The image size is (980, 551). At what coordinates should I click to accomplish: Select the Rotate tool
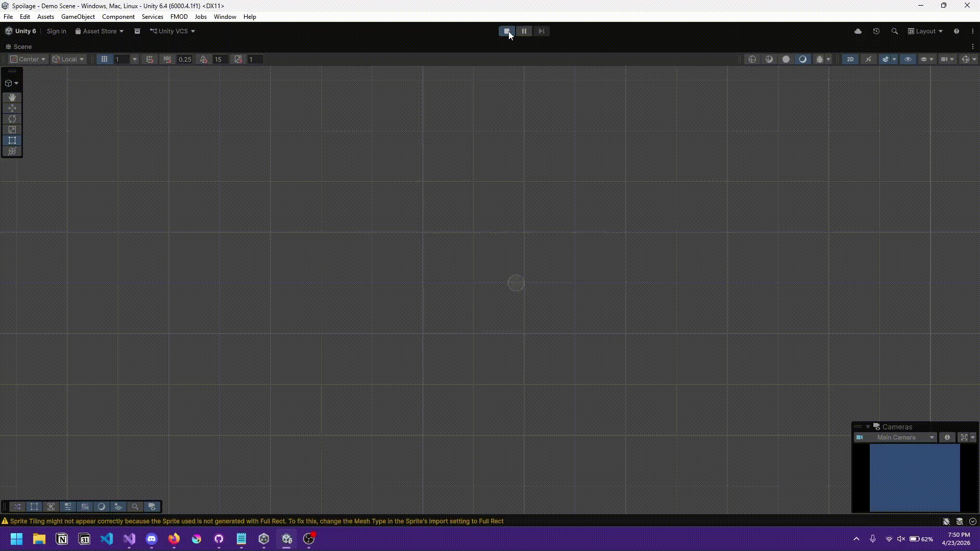click(12, 119)
